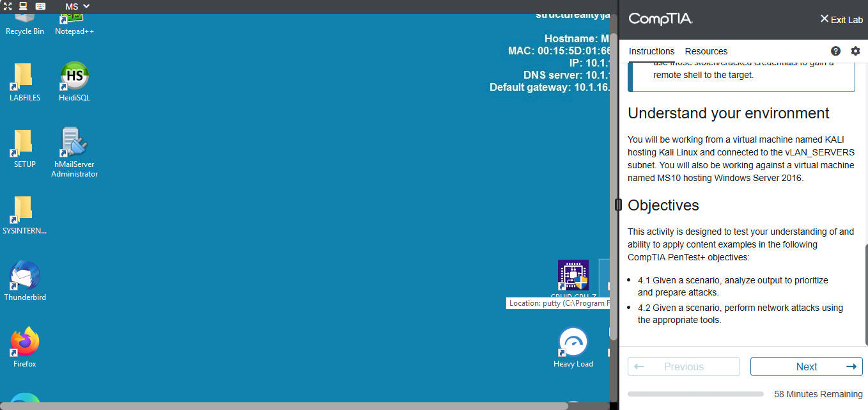868x410 pixels.
Task: Select the Instructions tab
Action: [651, 51]
